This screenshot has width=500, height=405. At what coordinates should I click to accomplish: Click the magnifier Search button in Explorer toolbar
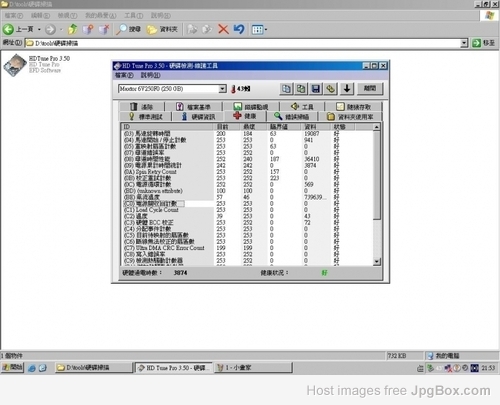pyautogui.click(x=129, y=29)
